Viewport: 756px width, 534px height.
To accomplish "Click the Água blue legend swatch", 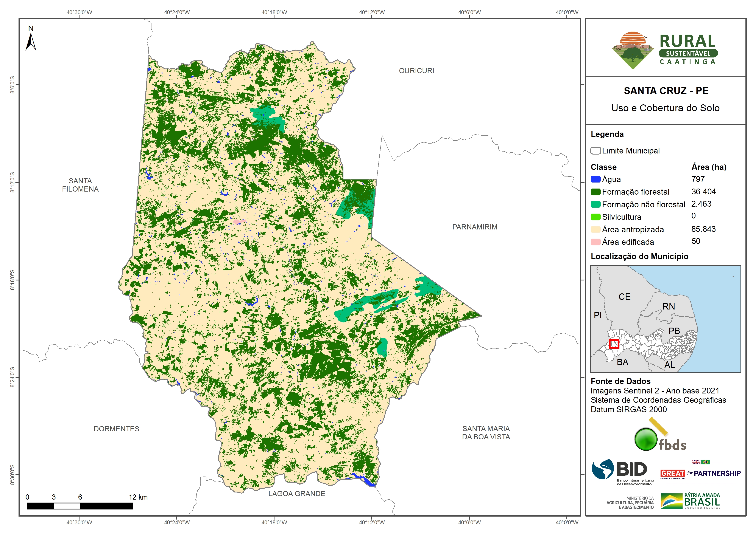I will coord(595,179).
